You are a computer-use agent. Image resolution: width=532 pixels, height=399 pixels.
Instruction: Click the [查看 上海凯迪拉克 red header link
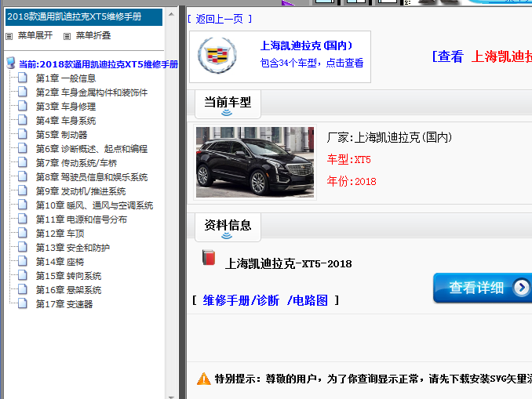coord(482,56)
